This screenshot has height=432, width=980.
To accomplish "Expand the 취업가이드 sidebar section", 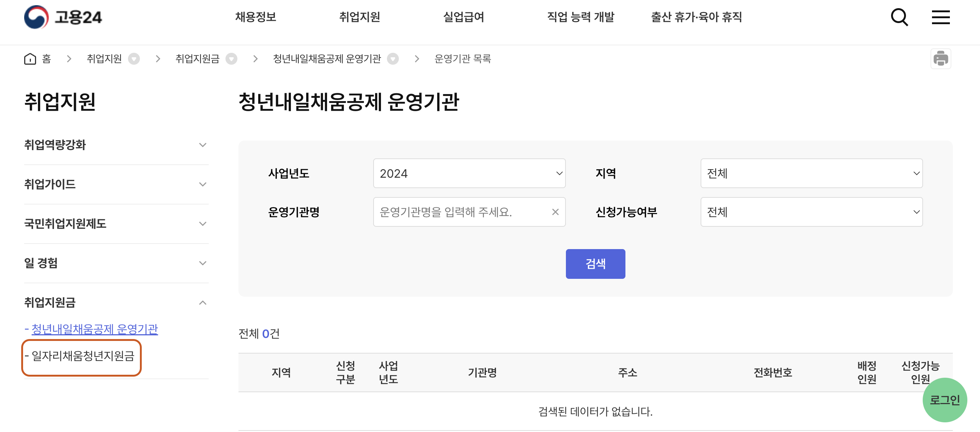I will [x=116, y=184].
